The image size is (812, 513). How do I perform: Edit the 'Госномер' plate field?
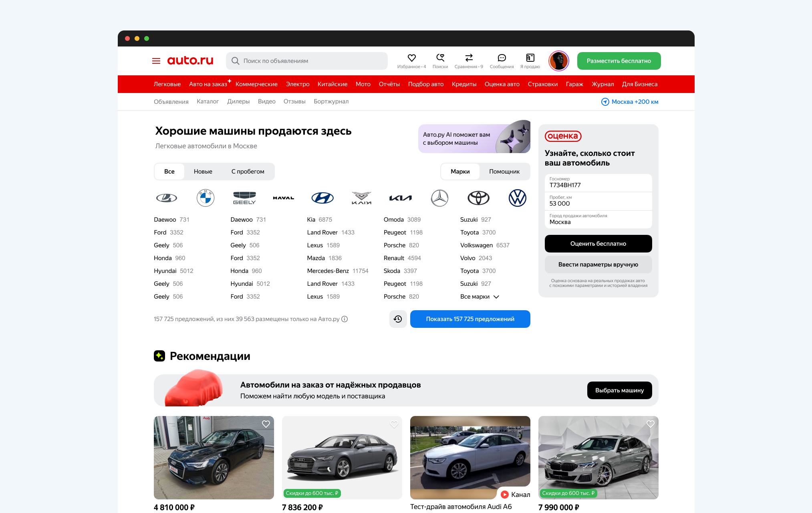[598, 183]
